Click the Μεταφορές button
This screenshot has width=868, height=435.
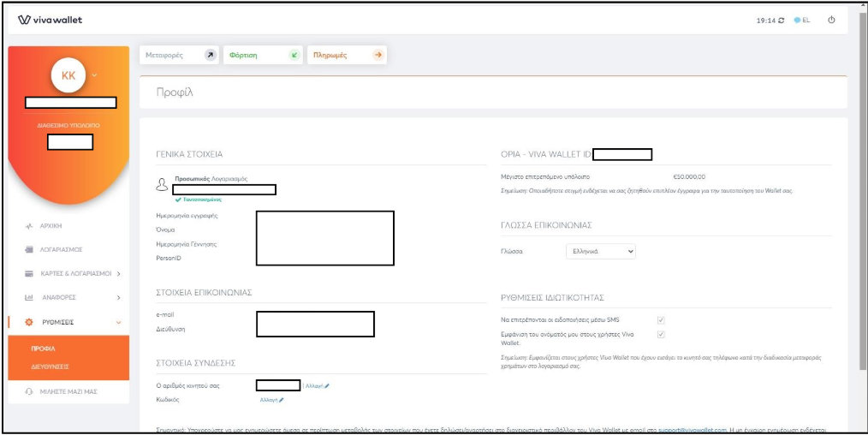coord(179,55)
